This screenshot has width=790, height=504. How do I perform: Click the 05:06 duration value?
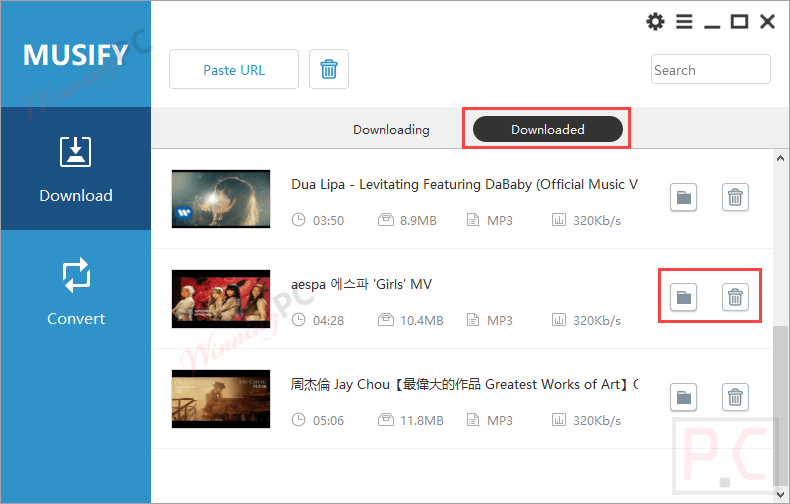click(x=328, y=420)
